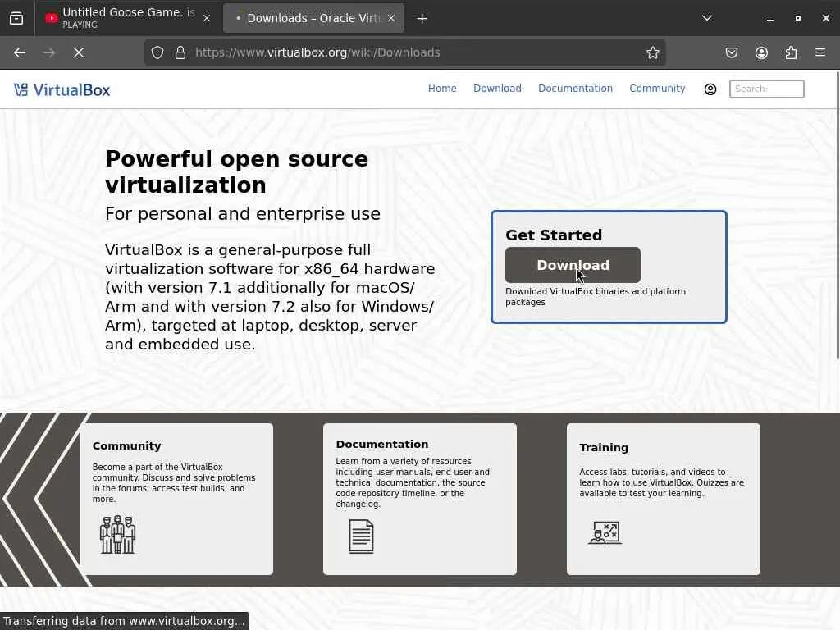Open the Documentation card heading
This screenshot has height=630, width=840.
[382, 444]
